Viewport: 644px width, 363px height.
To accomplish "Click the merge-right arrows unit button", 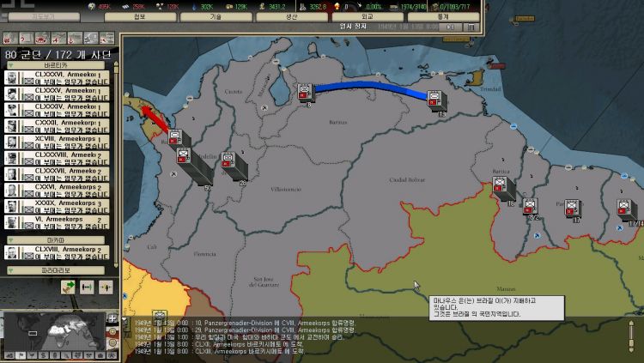I will tap(87, 287).
